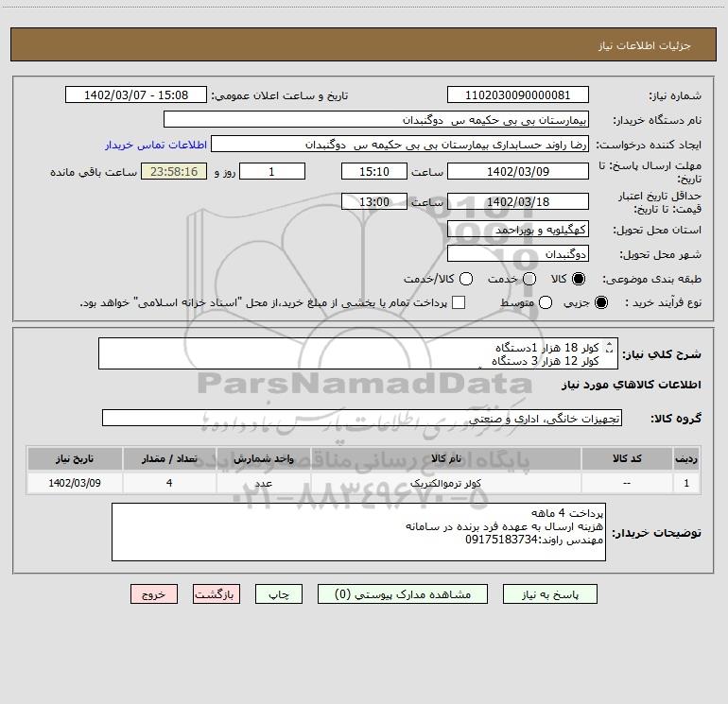Click the request creator field رضا راوند

coord(400,144)
